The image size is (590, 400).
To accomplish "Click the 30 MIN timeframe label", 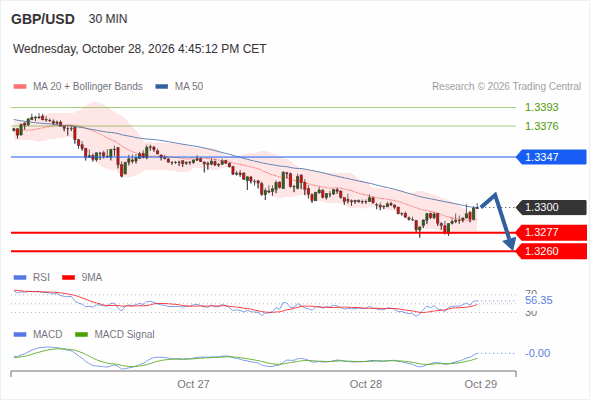I will [108, 19].
